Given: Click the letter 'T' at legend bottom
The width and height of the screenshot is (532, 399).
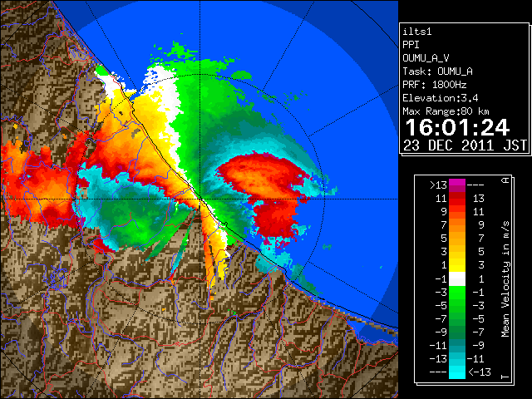Looking at the screenshot, I should point(505,377).
